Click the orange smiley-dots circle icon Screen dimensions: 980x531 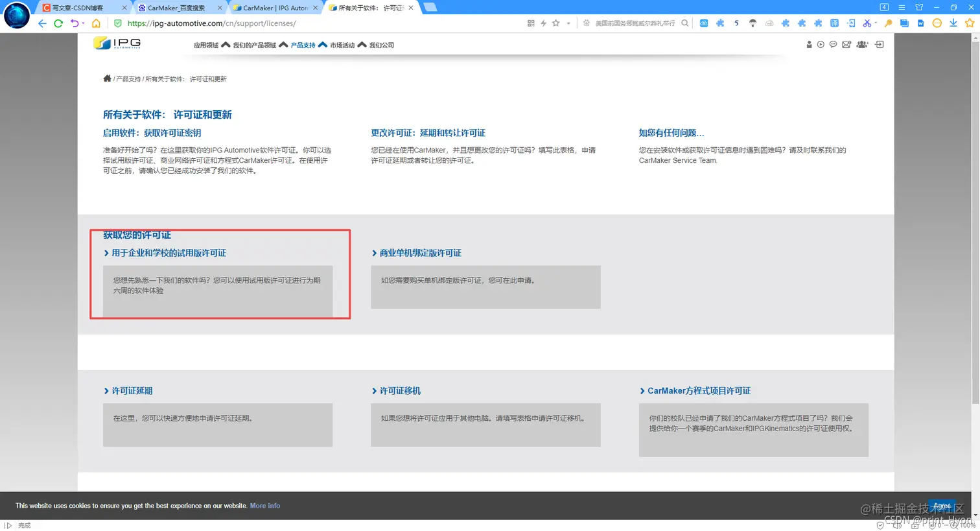pyautogui.click(x=937, y=23)
